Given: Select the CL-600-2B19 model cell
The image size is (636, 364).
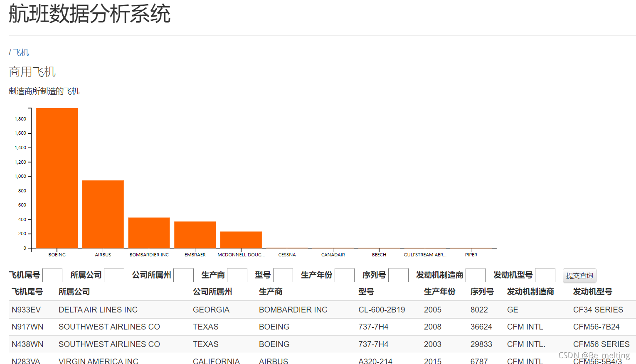Looking at the screenshot, I should (382, 310).
